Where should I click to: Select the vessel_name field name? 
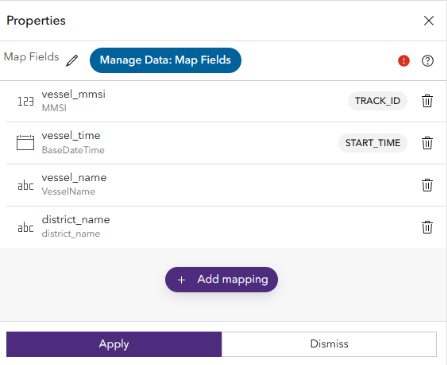click(x=74, y=178)
